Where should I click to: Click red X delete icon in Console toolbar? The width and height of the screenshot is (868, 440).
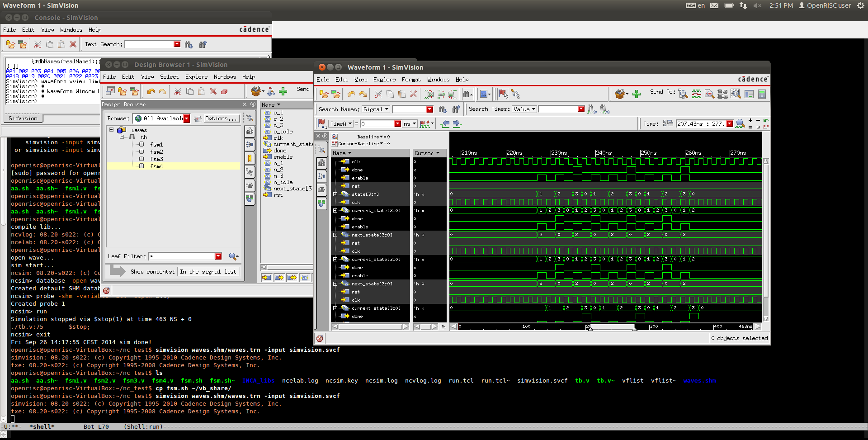[73, 44]
